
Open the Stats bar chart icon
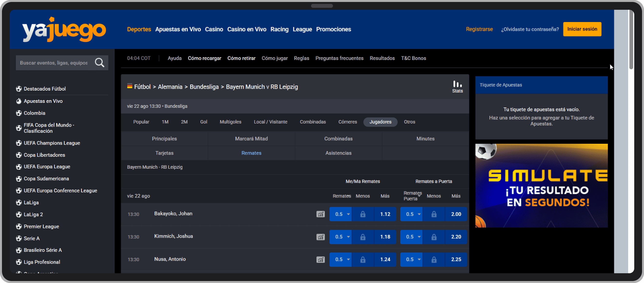457,87
